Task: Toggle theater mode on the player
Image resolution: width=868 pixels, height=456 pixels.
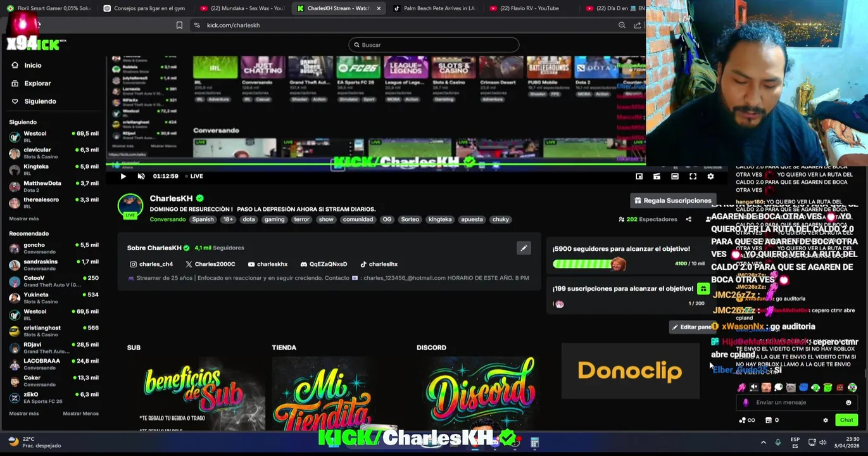Action: click(675, 176)
